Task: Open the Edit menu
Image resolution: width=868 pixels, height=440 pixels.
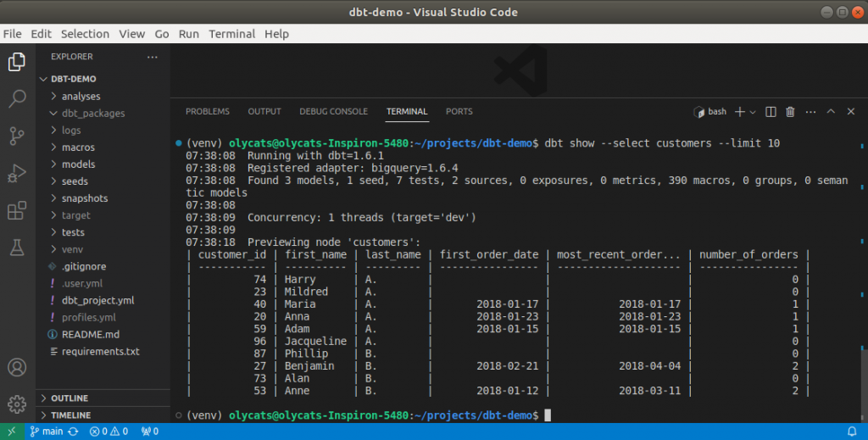Action: coord(41,34)
